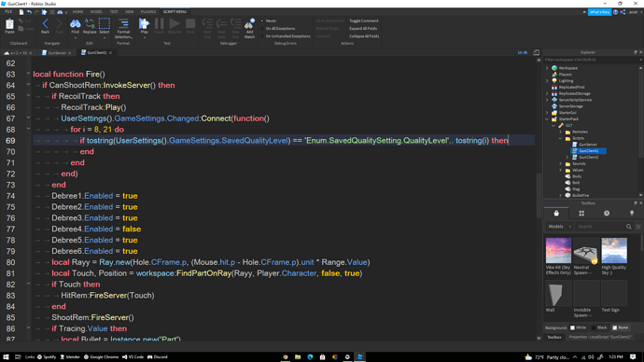Select Workspace in Explorer
Screen dimensions: 644x362
568,68
